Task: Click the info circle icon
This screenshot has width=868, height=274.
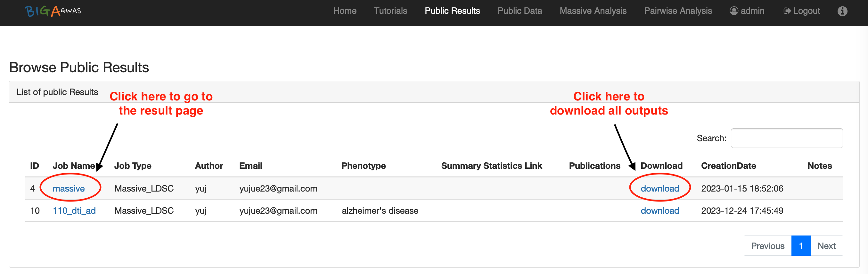Action: tap(842, 11)
